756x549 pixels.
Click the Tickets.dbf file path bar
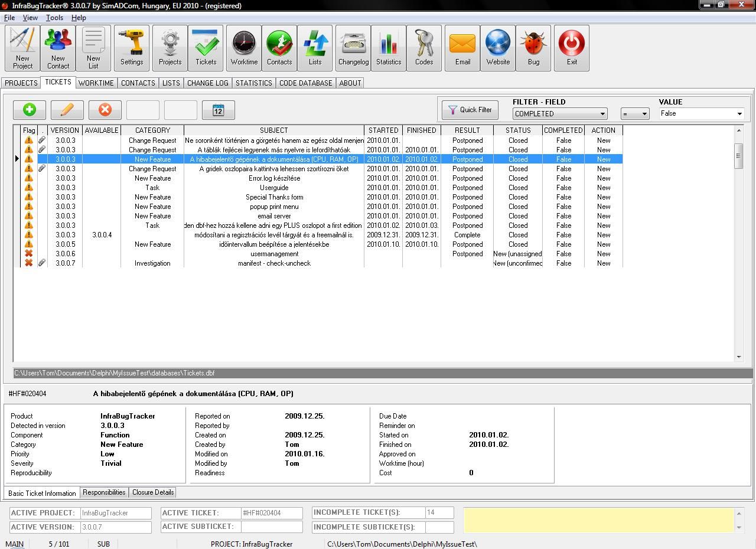pyautogui.click(x=383, y=373)
